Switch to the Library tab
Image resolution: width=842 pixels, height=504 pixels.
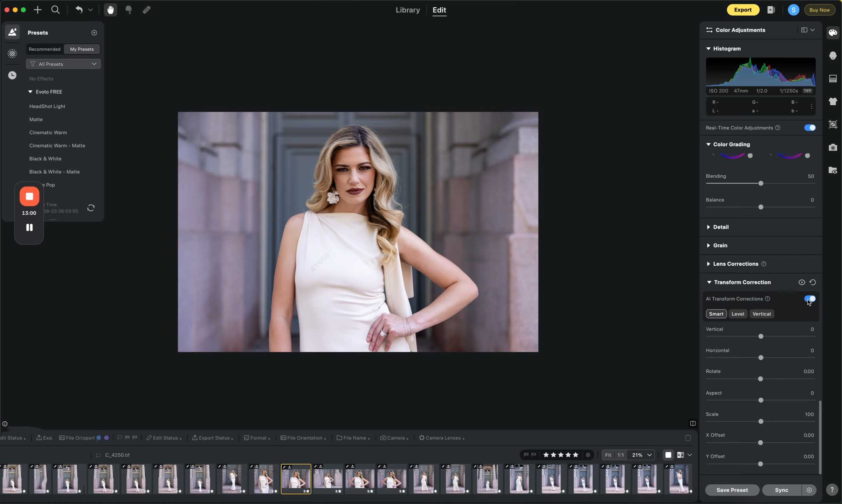408,10
